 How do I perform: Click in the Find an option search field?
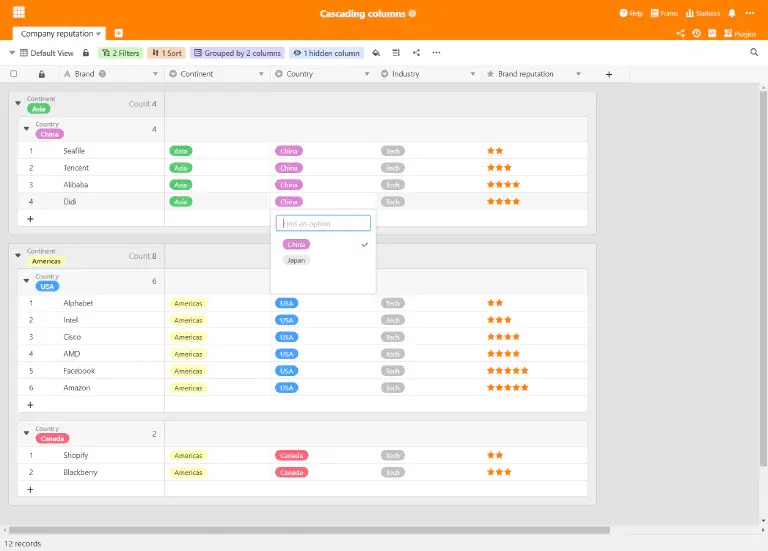tap(323, 223)
